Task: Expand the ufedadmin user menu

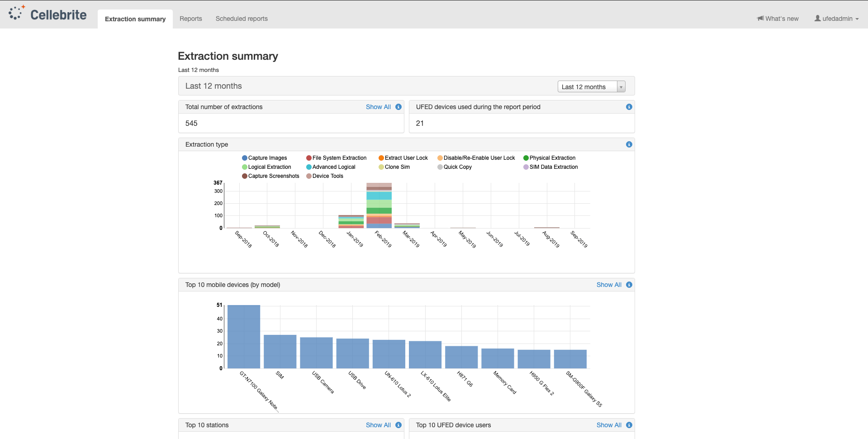Action: click(837, 19)
